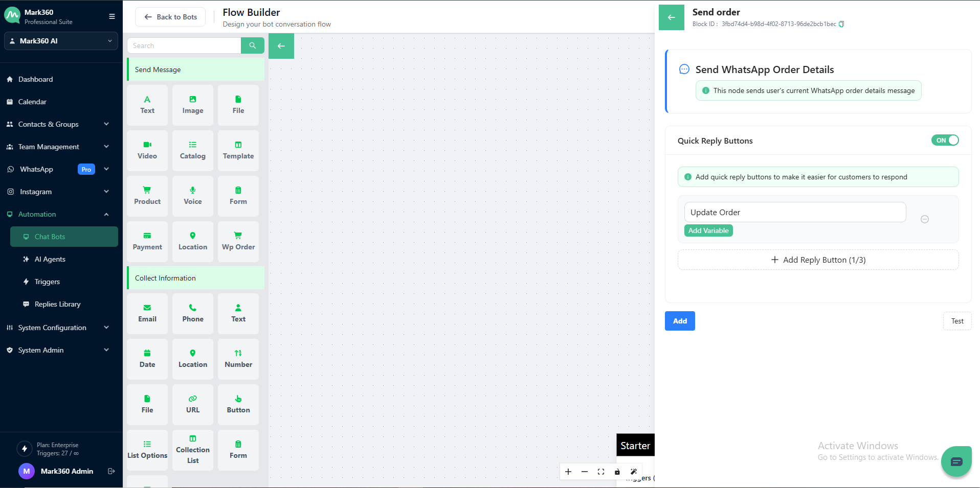
Task: Select the Wp Order node type
Action: coord(238,241)
